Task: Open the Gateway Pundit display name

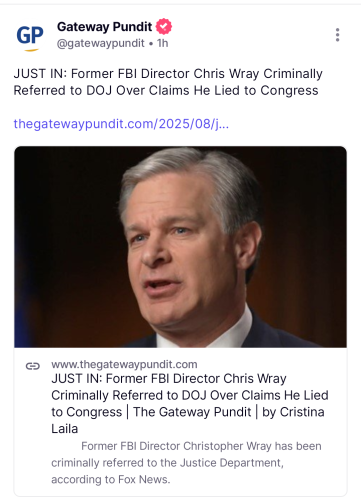Action: (x=104, y=27)
